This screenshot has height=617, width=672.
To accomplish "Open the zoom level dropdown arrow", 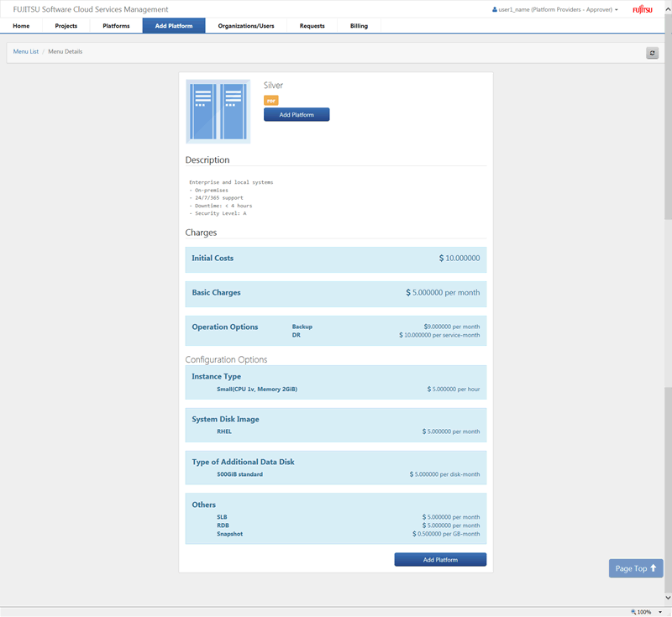I will tap(660, 612).
